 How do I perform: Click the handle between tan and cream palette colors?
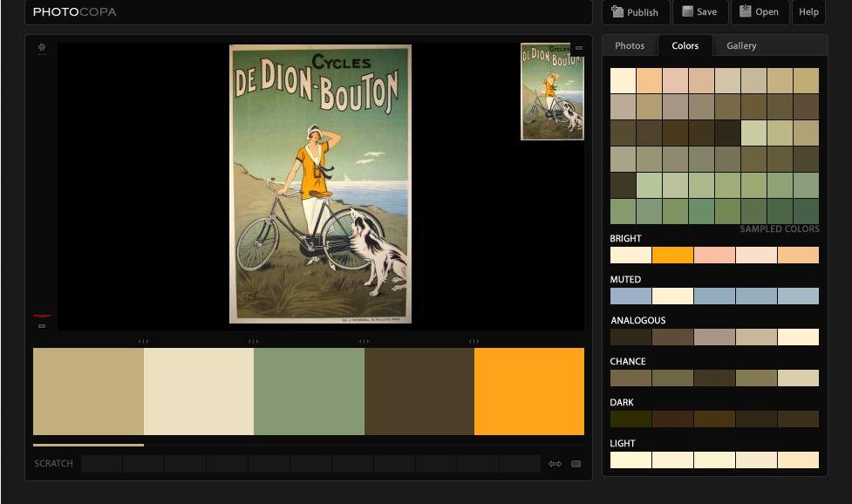(x=143, y=341)
